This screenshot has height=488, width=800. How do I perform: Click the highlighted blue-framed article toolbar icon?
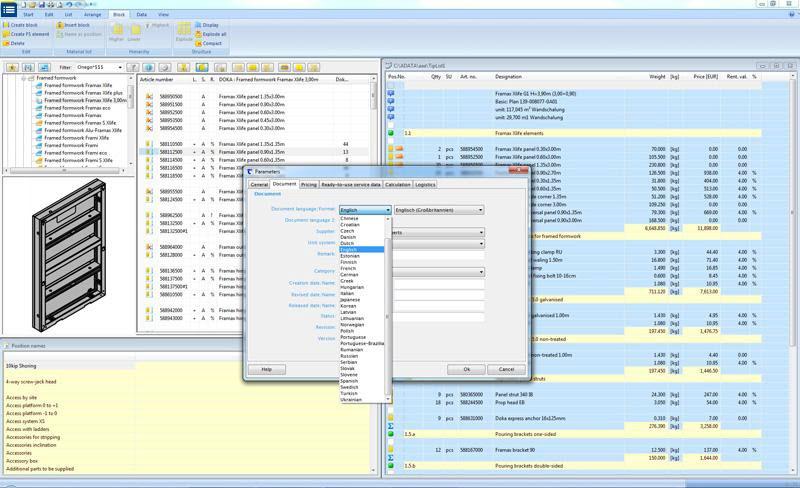[202, 67]
